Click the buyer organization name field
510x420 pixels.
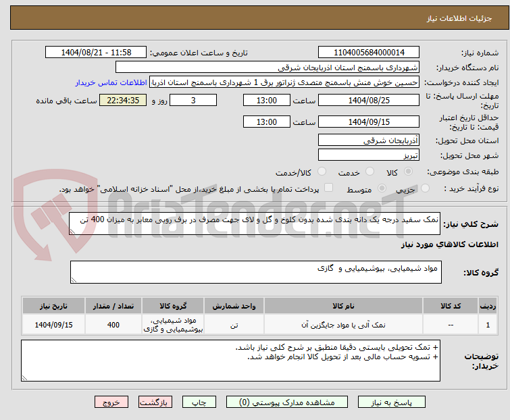tap(267, 68)
